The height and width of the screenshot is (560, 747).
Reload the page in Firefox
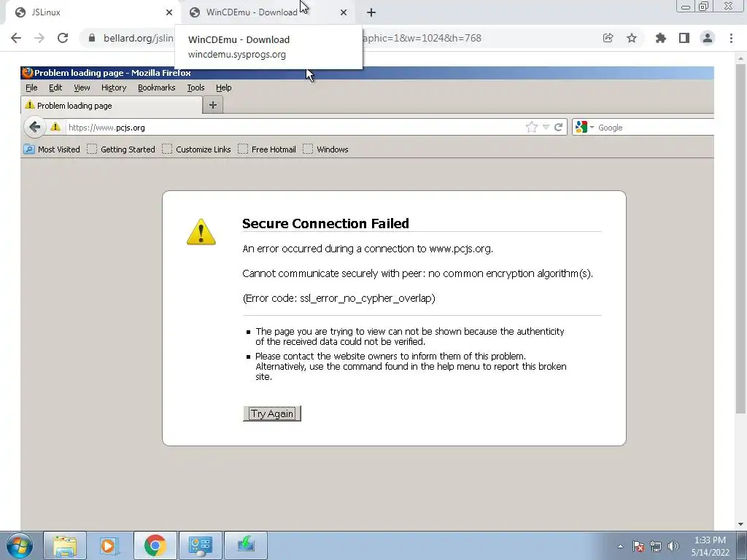558,127
